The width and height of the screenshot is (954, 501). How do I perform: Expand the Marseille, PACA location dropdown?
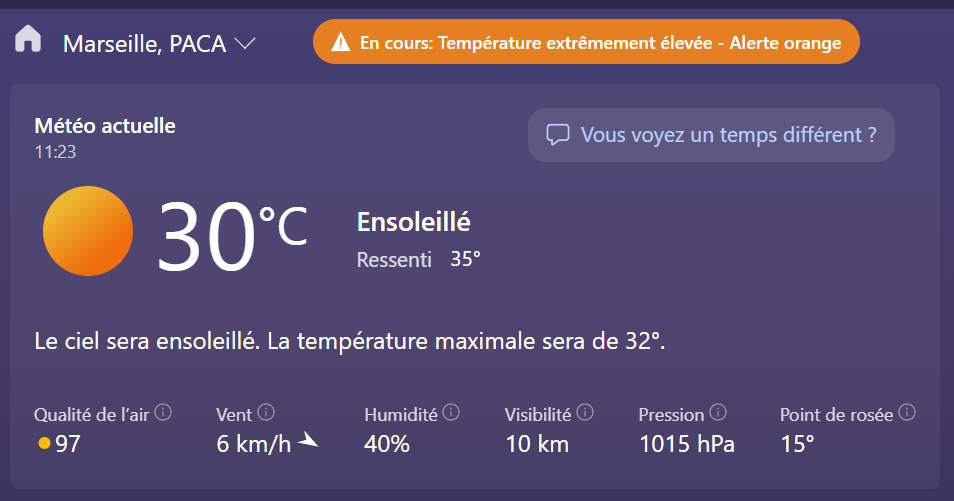[245, 44]
